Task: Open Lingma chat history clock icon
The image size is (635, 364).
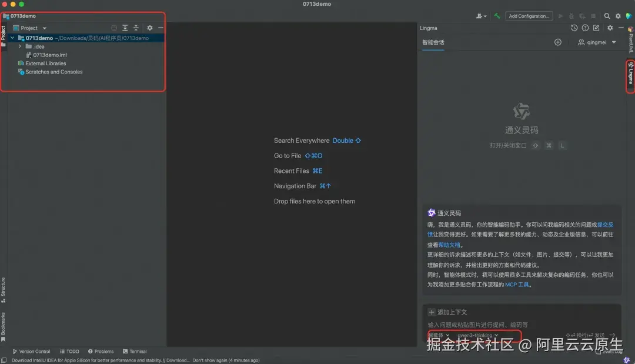Action: [x=574, y=28]
